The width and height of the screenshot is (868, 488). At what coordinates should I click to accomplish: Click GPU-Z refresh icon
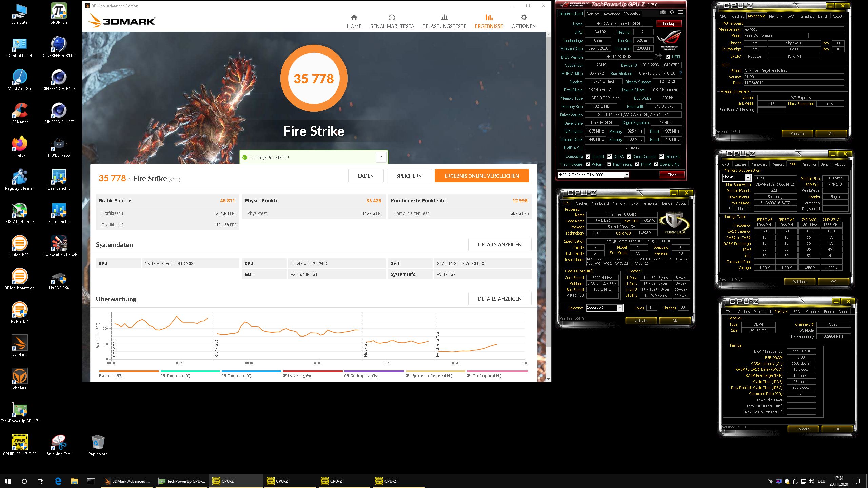tap(671, 12)
